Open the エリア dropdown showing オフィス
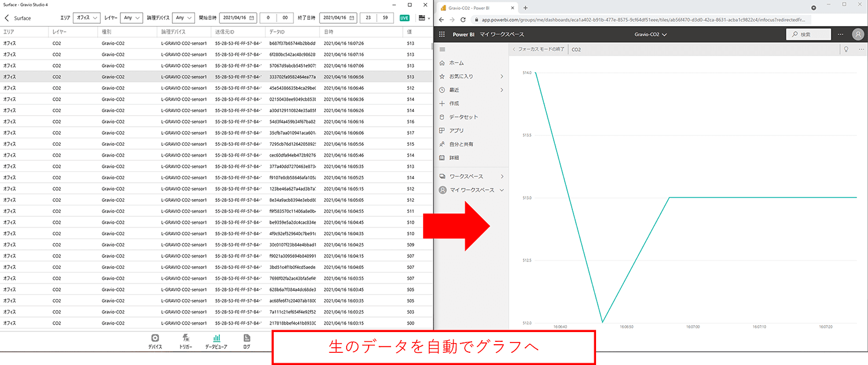Image resolution: width=868 pixels, height=365 pixels. [87, 18]
